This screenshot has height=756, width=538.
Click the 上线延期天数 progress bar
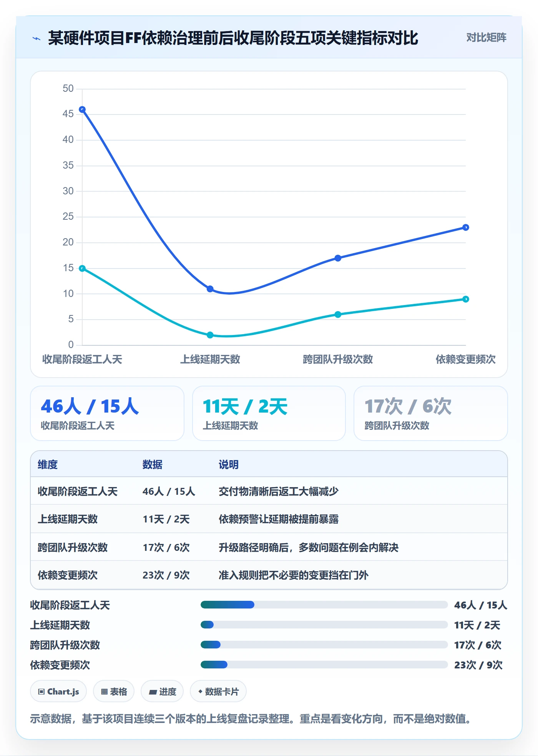324,625
